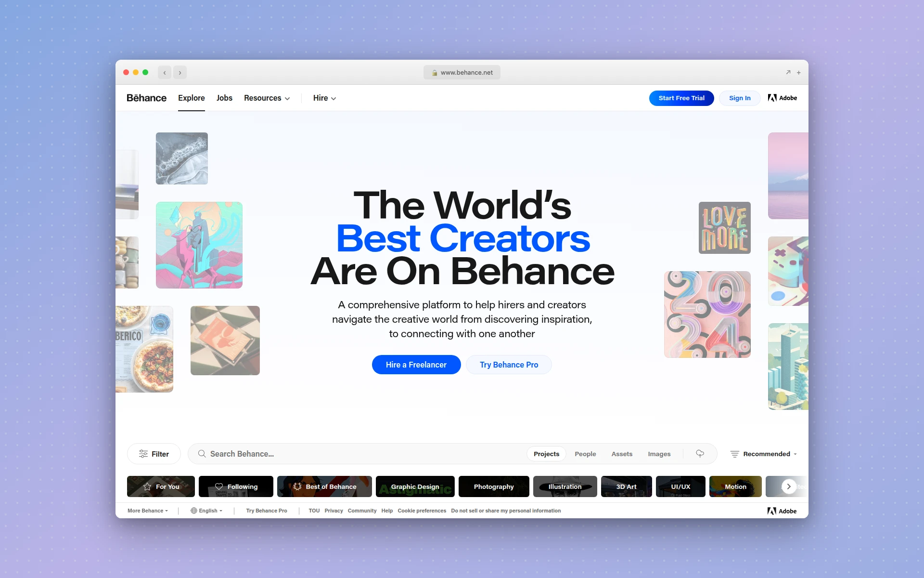Switch to the People tab

585,454
